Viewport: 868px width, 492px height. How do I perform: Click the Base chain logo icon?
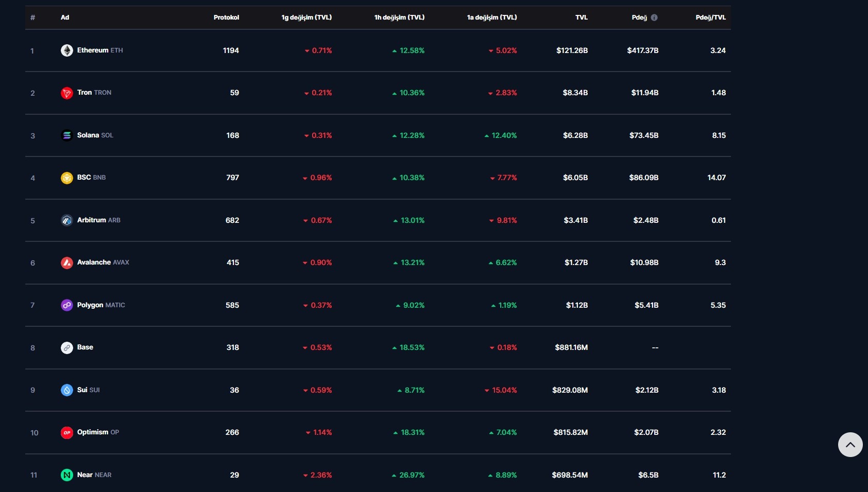pyautogui.click(x=67, y=348)
